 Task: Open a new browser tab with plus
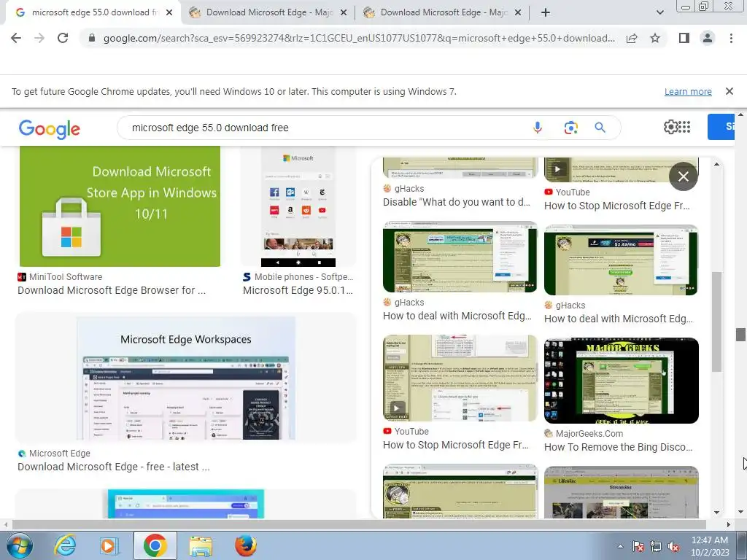[546, 13]
